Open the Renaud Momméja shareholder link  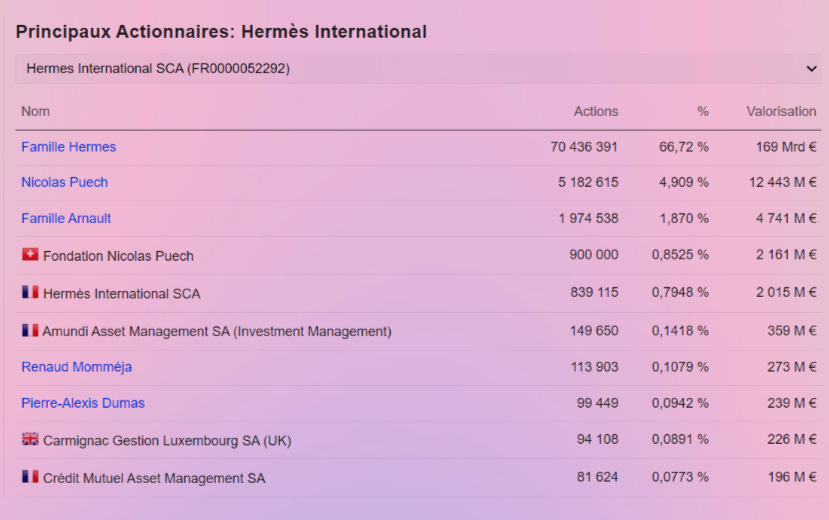(77, 367)
